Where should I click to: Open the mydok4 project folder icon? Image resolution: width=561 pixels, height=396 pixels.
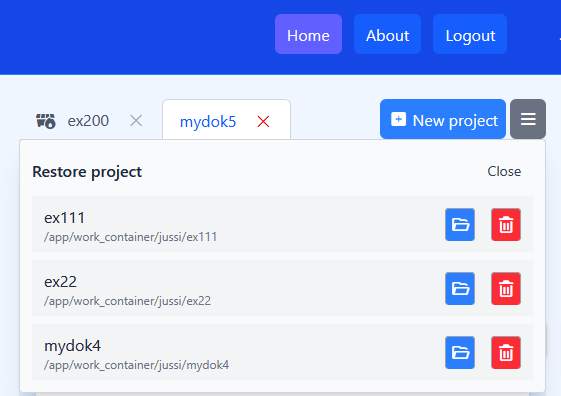click(x=460, y=353)
